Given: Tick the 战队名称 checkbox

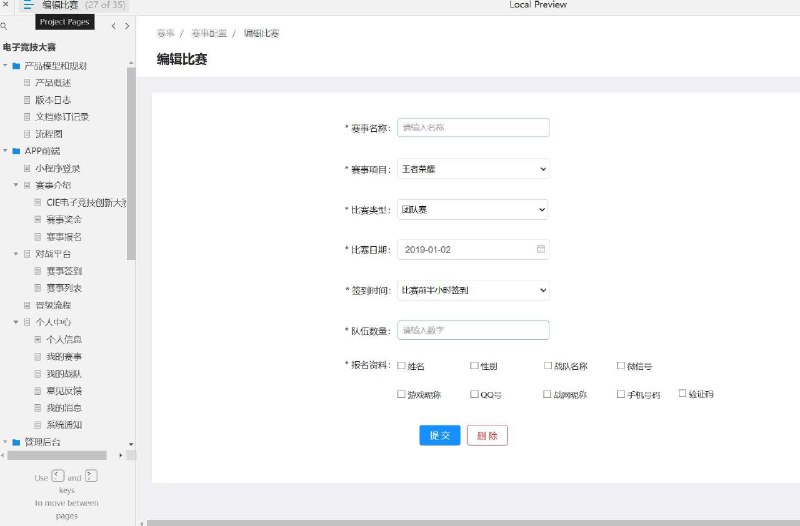Looking at the screenshot, I should click(547, 365).
